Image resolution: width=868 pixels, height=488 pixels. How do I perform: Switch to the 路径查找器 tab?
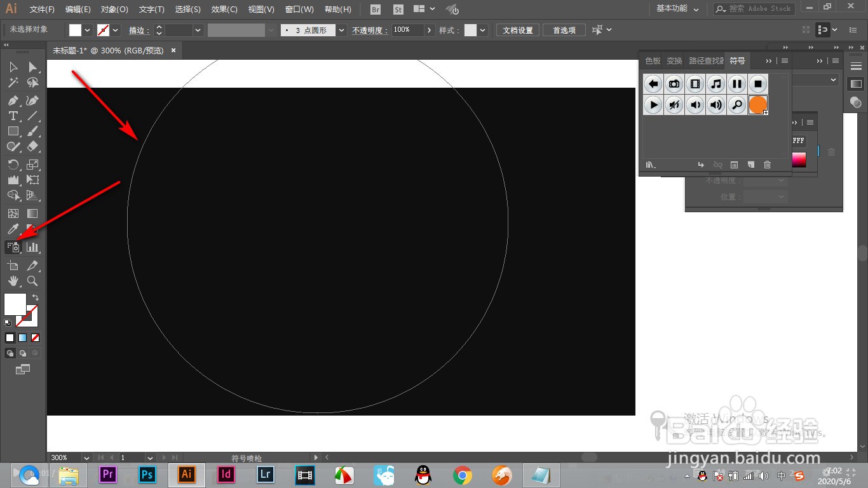707,61
